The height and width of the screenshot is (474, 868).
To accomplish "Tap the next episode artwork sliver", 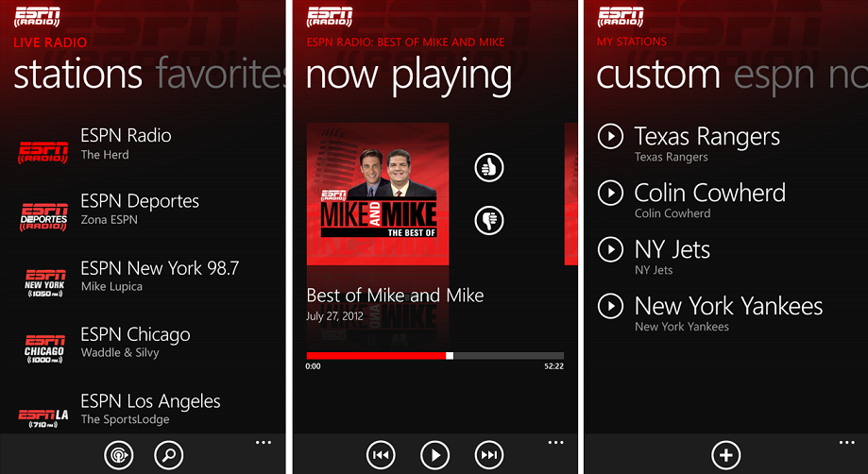I will click(x=570, y=195).
